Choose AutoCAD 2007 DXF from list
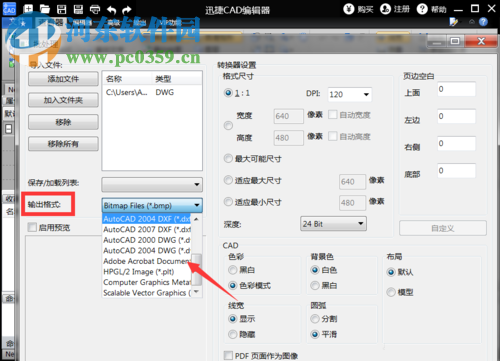Viewport: 500px width, 361px height. [147, 229]
